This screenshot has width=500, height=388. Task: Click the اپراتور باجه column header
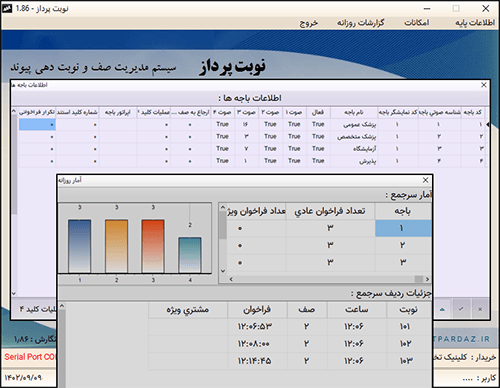pyautogui.click(x=118, y=112)
